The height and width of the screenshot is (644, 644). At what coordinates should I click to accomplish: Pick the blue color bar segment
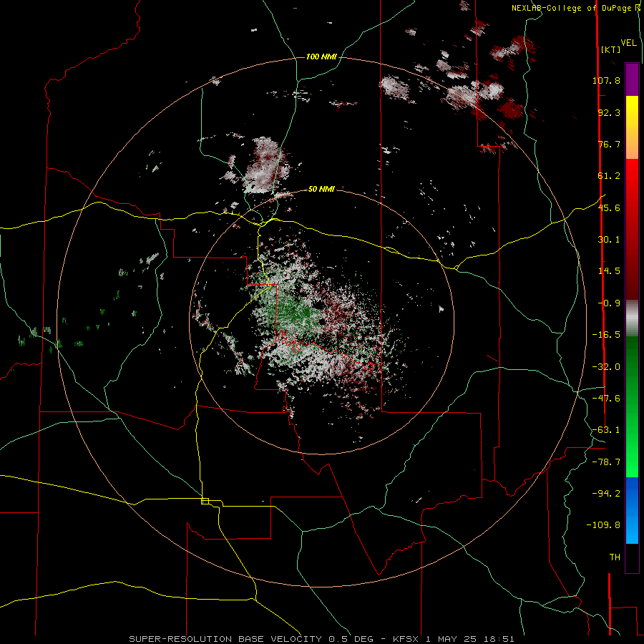(x=632, y=510)
